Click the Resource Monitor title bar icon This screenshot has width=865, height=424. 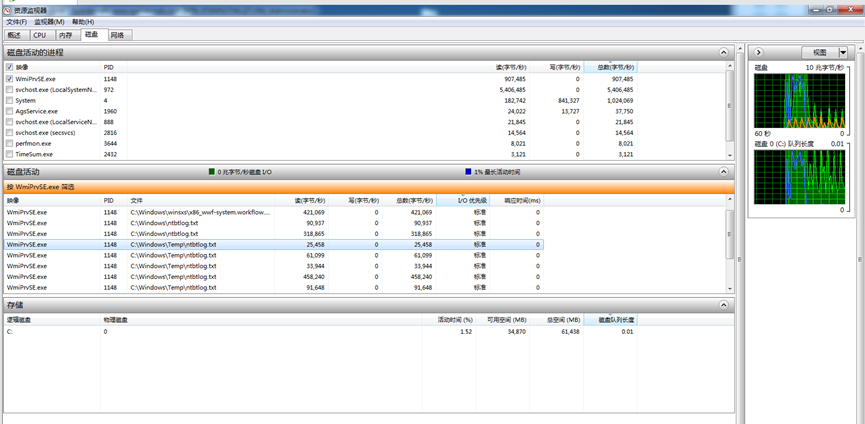tap(8, 10)
